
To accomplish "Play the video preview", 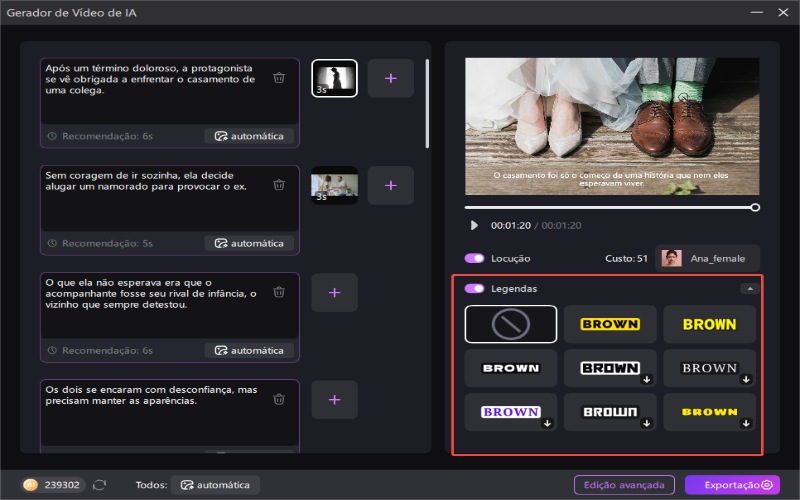I will click(x=474, y=226).
